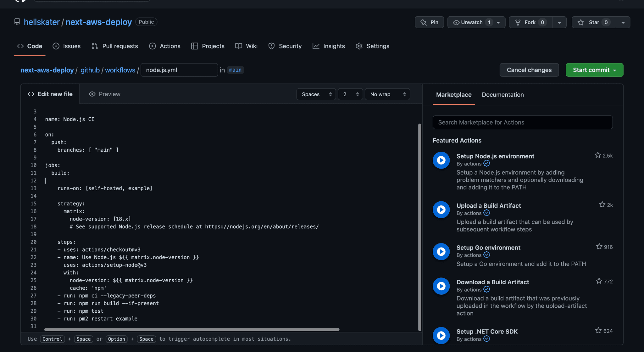The height and width of the screenshot is (352, 644).
Task: Open the hellskater profile link
Action: click(42, 22)
